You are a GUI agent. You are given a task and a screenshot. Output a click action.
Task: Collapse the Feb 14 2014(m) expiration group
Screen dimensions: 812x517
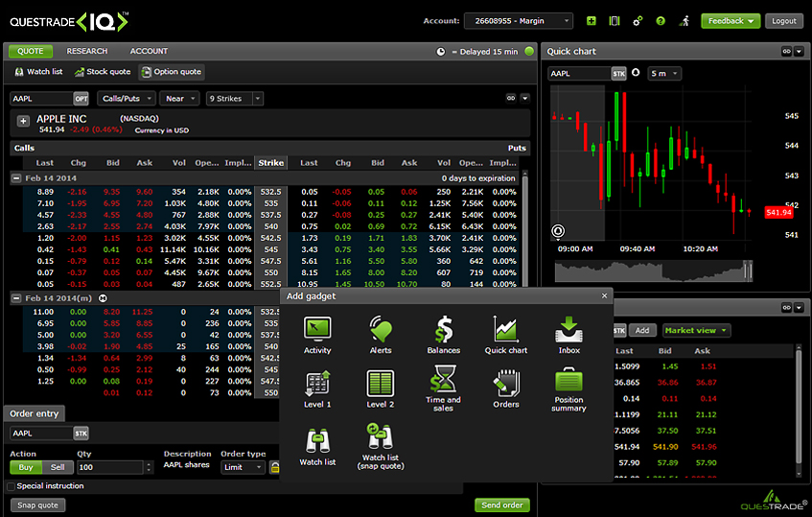pos(16,298)
